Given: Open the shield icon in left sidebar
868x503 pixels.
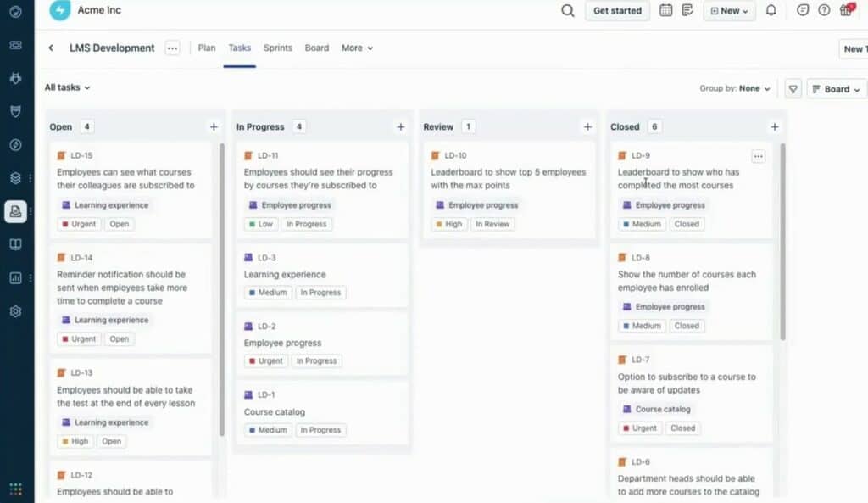Looking at the screenshot, I should pos(15,111).
